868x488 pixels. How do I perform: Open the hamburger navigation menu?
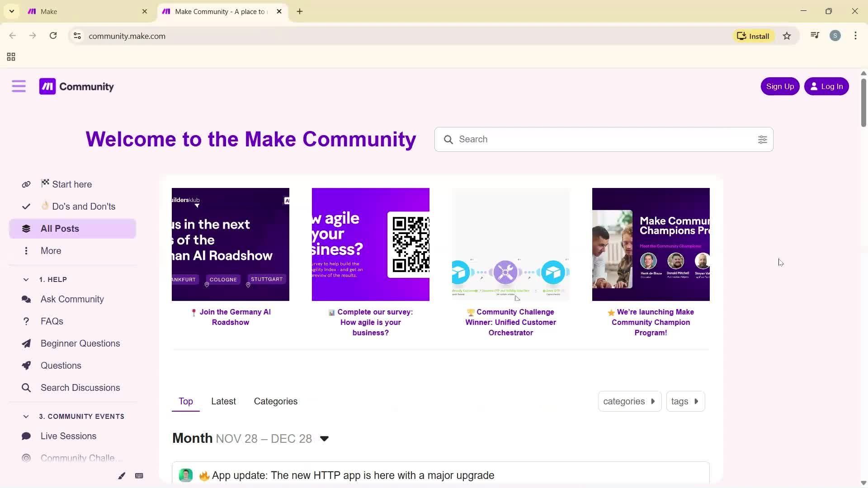(x=19, y=86)
